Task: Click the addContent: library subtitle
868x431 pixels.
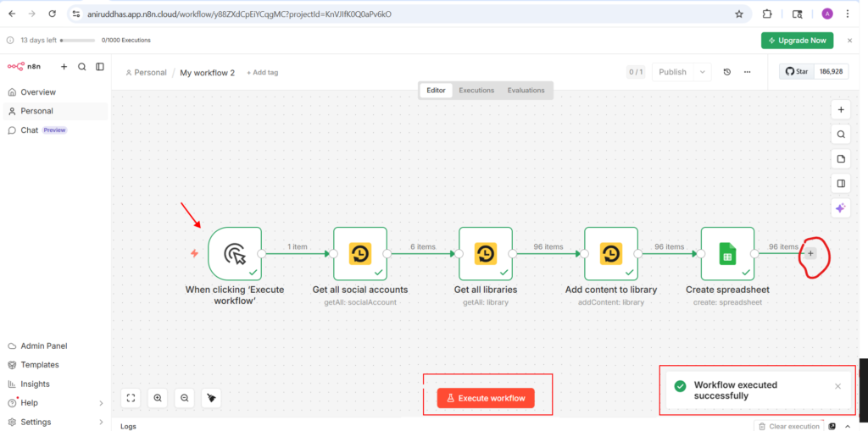Action: click(x=611, y=302)
